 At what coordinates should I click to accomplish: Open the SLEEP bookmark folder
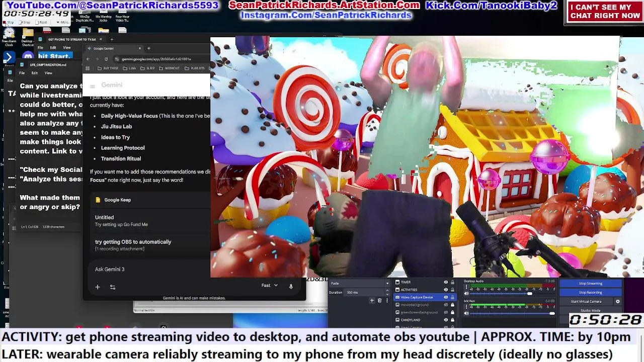(148, 68)
